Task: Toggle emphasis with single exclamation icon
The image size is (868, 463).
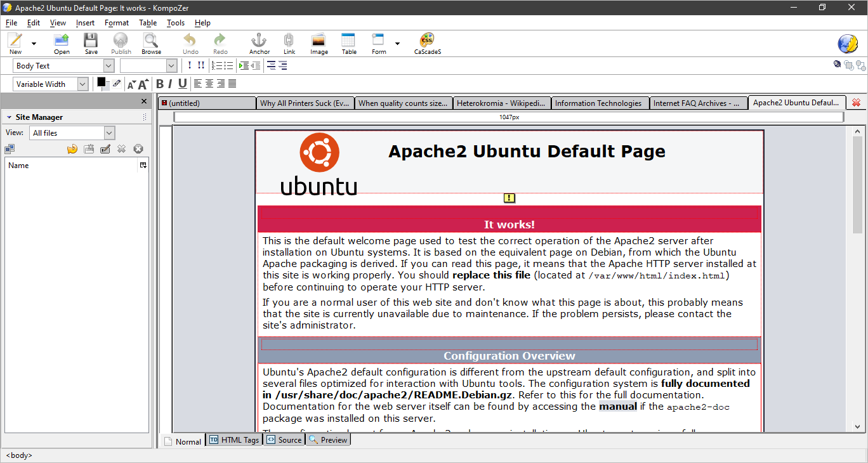Action: coord(189,65)
